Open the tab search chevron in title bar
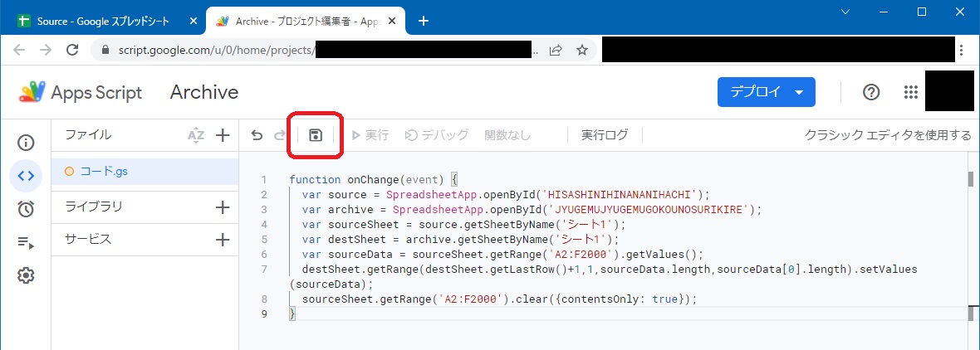The image size is (980, 350). click(x=845, y=12)
